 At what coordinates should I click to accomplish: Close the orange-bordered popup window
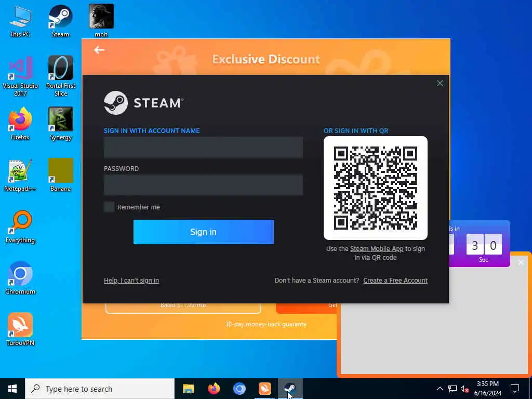pyautogui.click(x=521, y=262)
